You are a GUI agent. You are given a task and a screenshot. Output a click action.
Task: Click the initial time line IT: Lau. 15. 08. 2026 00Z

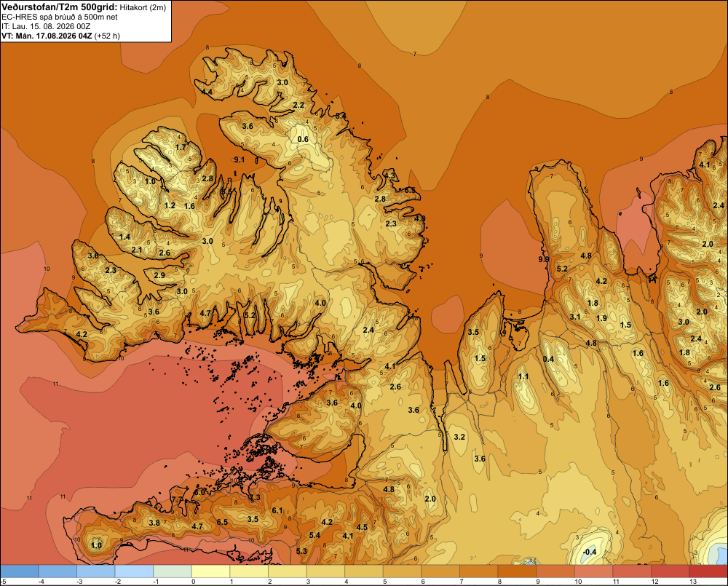pos(46,26)
